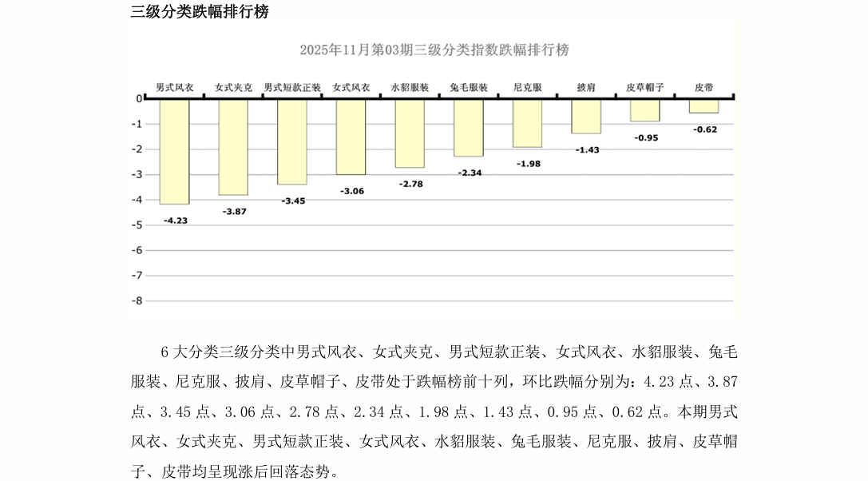Click the 兔毛服装 category label
Image resolution: width=868 pixels, height=481 pixels.
pyautogui.click(x=469, y=88)
